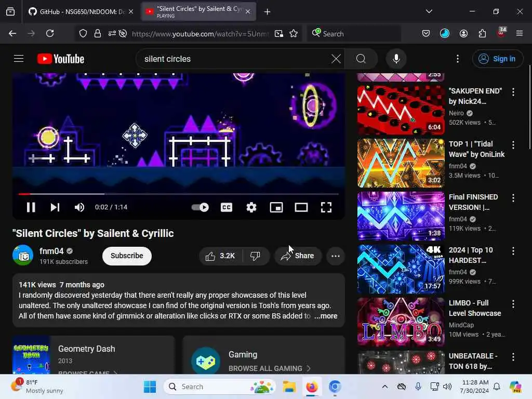List all tabs dropdown arrow
The height and width of the screenshot is (399, 532).
(429, 11)
